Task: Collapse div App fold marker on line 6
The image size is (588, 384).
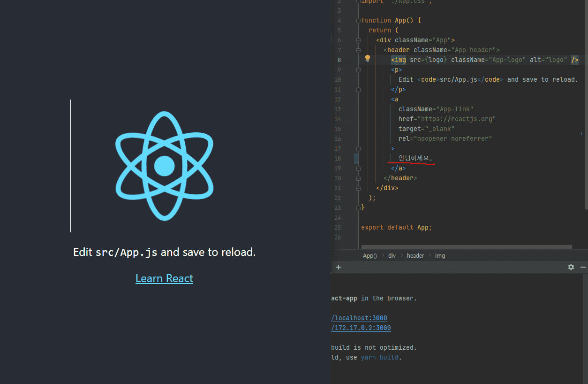Action: (358, 40)
